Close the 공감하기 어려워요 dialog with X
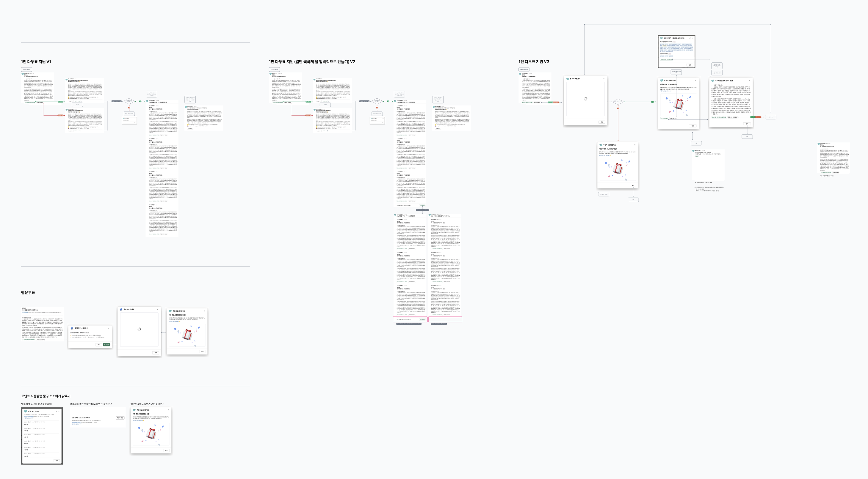The width and height of the screenshot is (868, 479). [x=109, y=328]
